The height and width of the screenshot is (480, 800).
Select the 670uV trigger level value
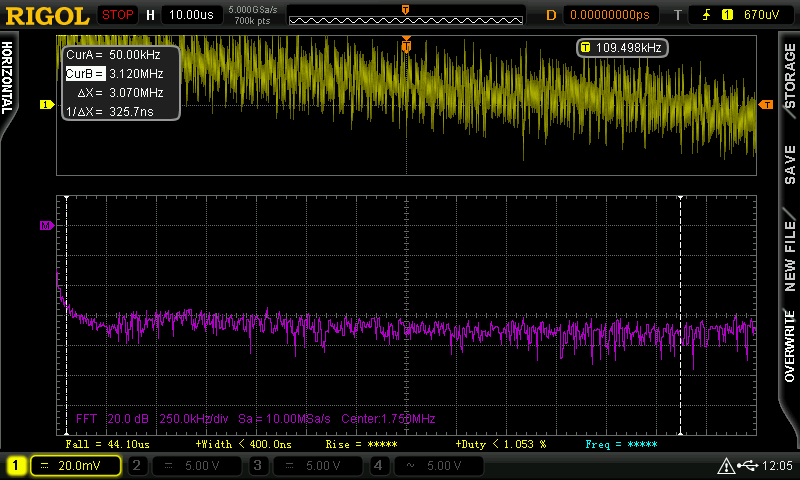tap(761, 15)
